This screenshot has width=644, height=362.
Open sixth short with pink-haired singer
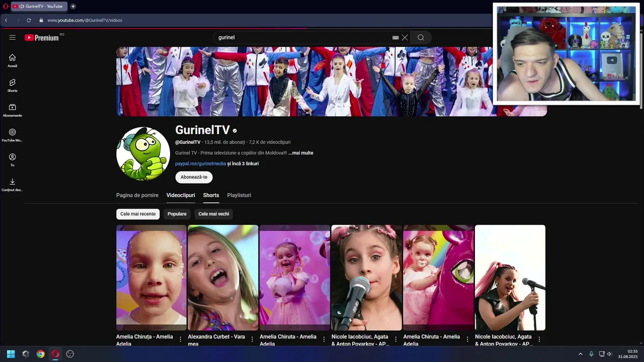pos(510,278)
